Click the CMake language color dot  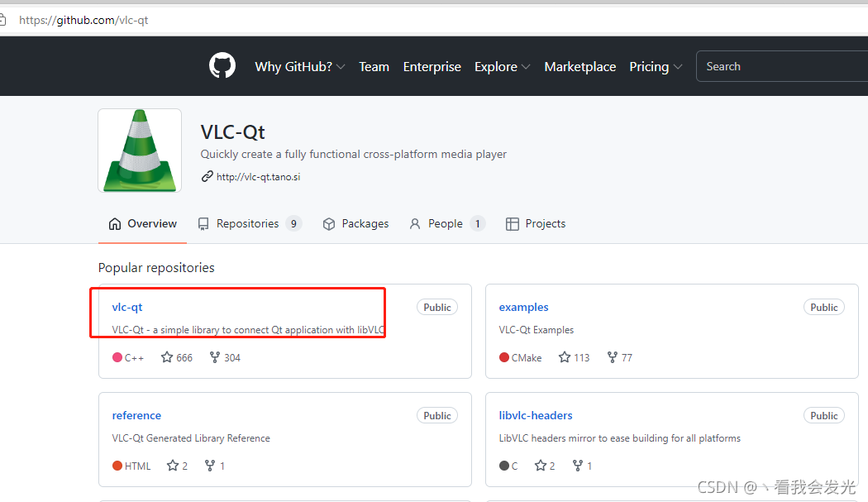pyautogui.click(x=503, y=357)
